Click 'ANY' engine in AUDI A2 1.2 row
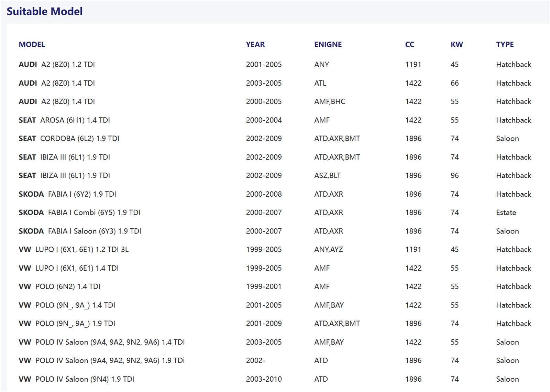Image resolution: width=550 pixels, height=392 pixels. point(321,64)
